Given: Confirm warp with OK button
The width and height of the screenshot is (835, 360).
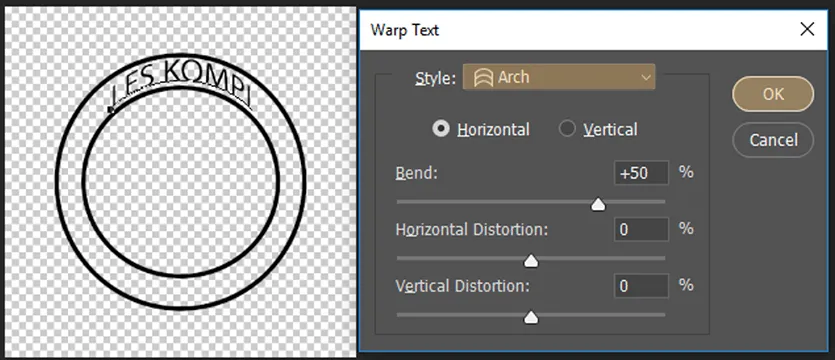Looking at the screenshot, I should 773,94.
